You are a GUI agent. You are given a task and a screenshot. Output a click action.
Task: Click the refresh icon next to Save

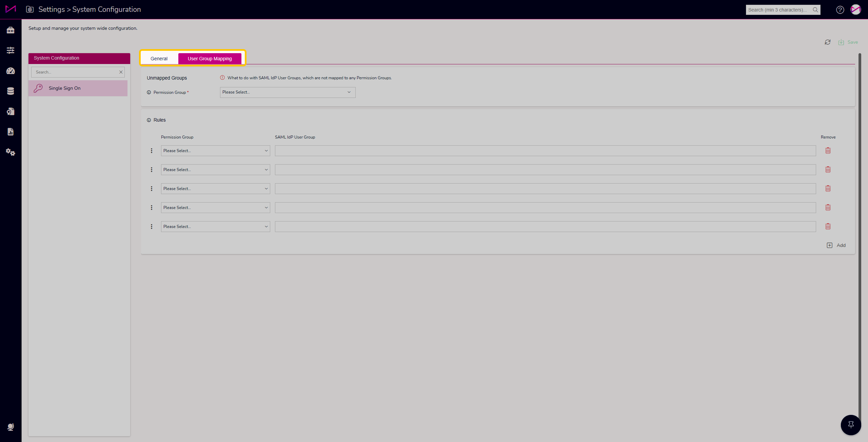(x=828, y=42)
